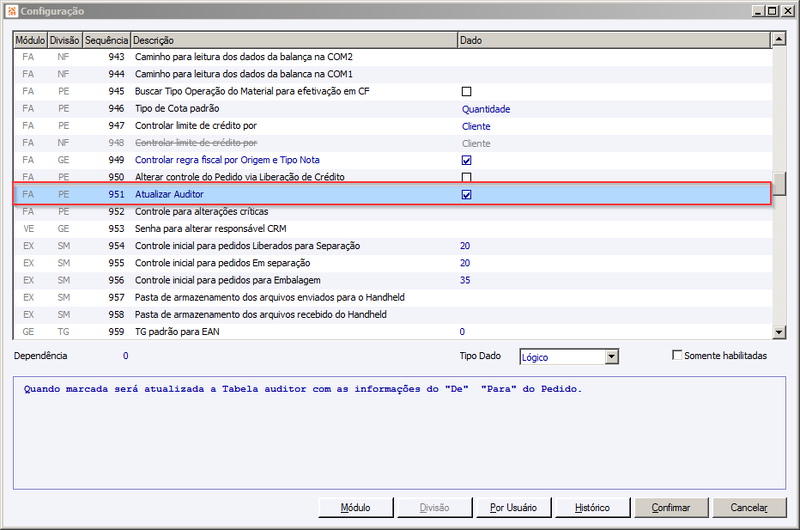Select row 947 Controlar limite de crédito

pyautogui.click(x=392, y=126)
